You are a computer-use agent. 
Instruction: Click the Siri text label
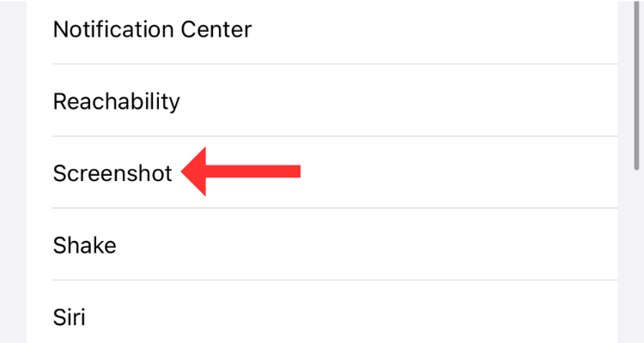click(69, 318)
